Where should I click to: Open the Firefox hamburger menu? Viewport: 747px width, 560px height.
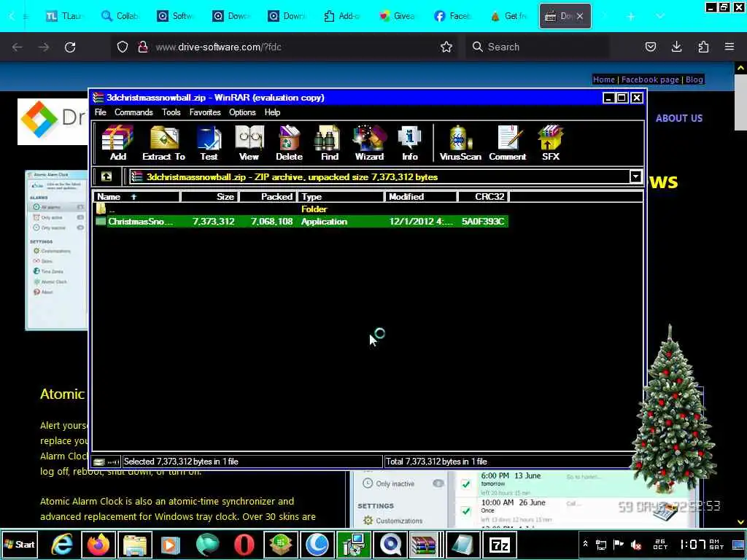point(729,47)
